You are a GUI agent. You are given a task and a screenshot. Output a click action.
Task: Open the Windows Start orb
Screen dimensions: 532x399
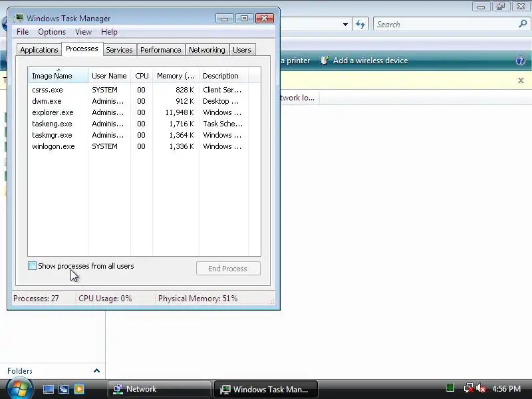(x=19, y=389)
